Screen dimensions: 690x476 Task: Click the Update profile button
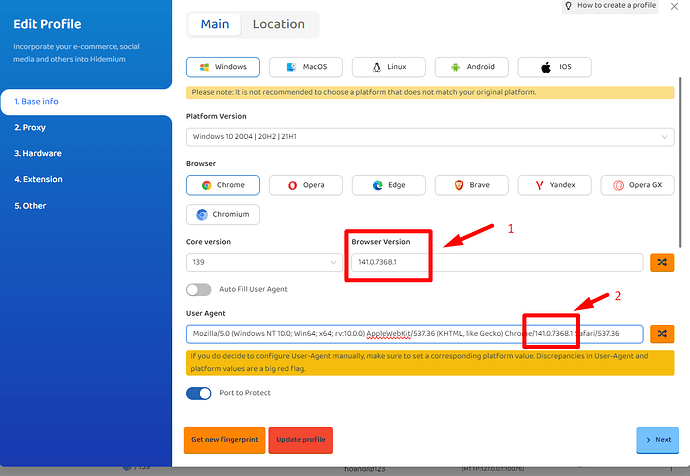click(301, 440)
